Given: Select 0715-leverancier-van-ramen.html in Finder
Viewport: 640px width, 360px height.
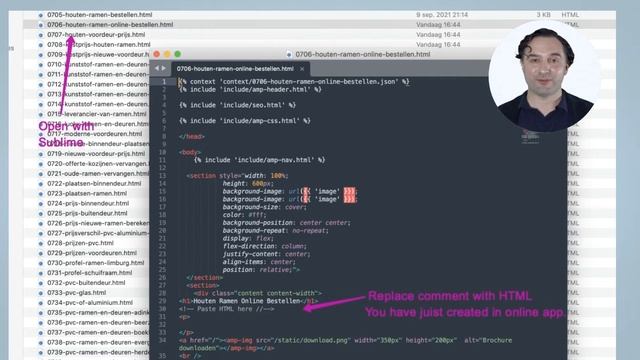Looking at the screenshot, I should [96, 114].
